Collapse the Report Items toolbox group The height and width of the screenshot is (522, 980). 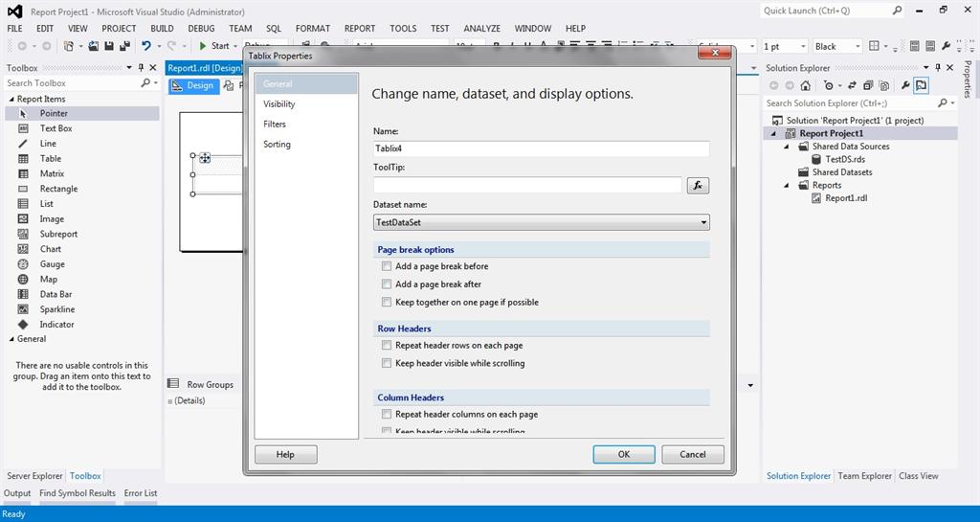pyautogui.click(x=11, y=99)
